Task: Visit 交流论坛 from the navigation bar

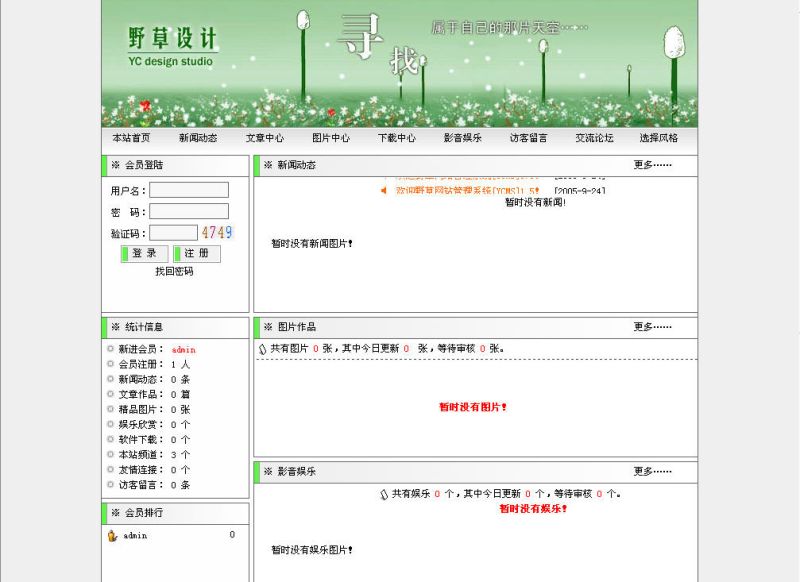Action: click(x=594, y=138)
